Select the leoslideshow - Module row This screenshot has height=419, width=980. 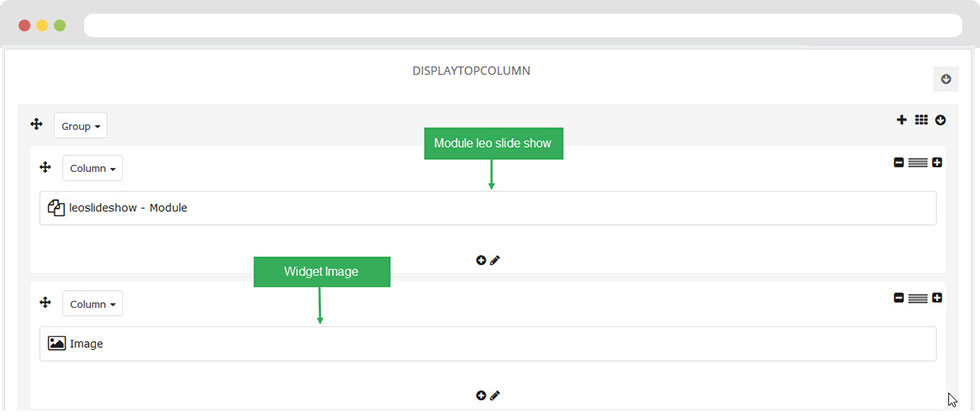click(x=488, y=208)
